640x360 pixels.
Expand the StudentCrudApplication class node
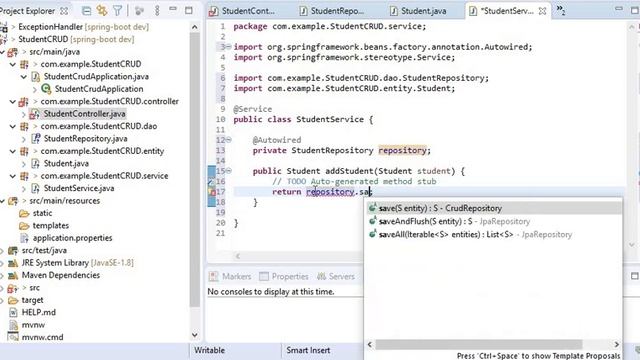click(34, 89)
